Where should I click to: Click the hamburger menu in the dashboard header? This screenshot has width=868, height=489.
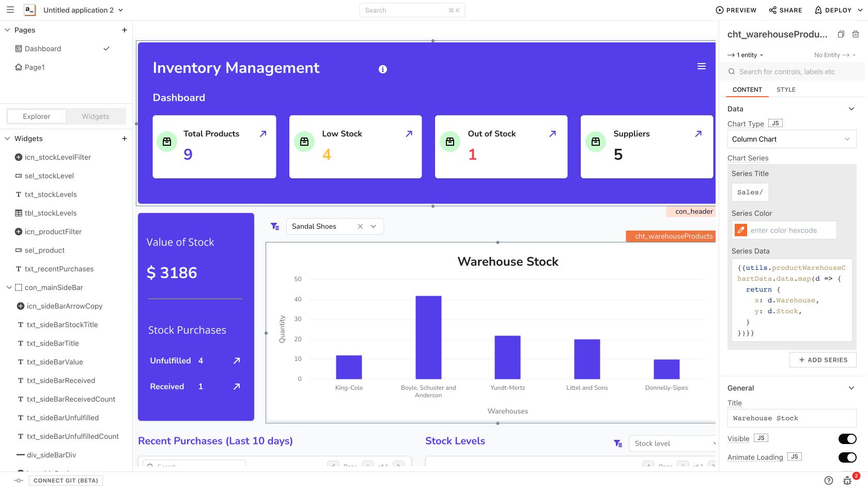[x=701, y=66]
